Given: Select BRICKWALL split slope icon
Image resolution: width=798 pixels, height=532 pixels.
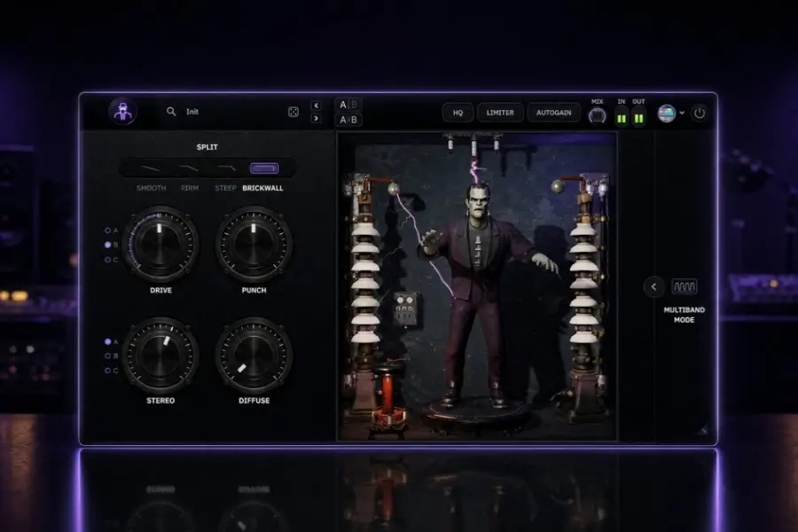Looking at the screenshot, I should [x=264, y=168].
